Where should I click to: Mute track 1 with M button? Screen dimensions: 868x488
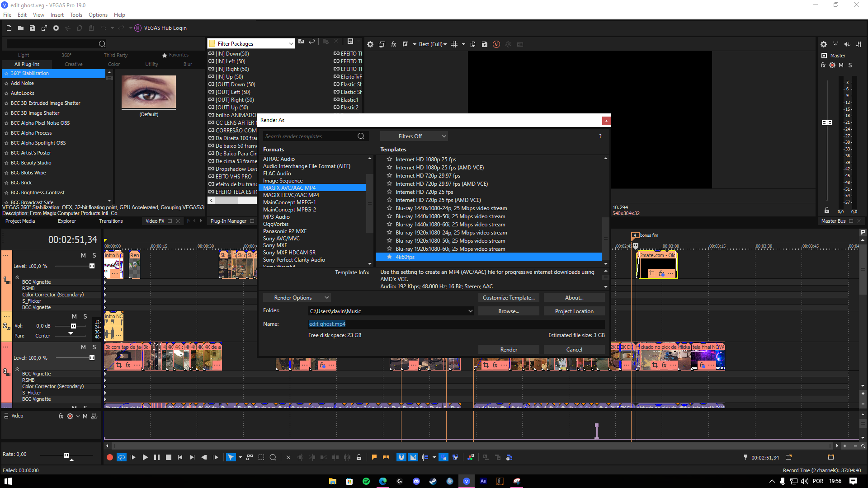(83, 255)
